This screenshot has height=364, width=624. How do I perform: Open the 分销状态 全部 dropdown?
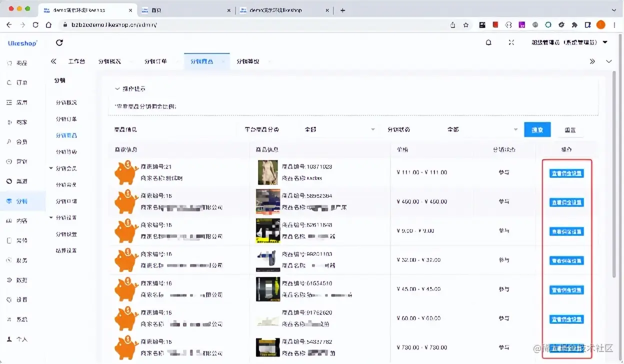pos(481,129)
